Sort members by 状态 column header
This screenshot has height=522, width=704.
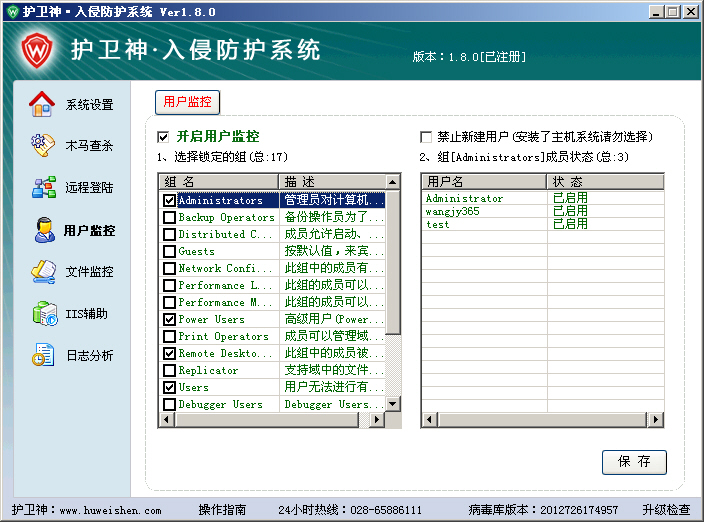tap(605, 182)
